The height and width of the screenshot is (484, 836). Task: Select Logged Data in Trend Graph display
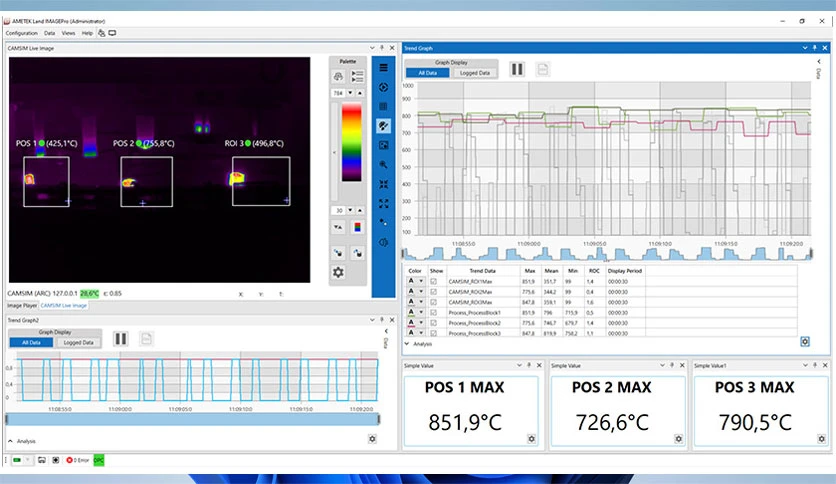(475, 73)
